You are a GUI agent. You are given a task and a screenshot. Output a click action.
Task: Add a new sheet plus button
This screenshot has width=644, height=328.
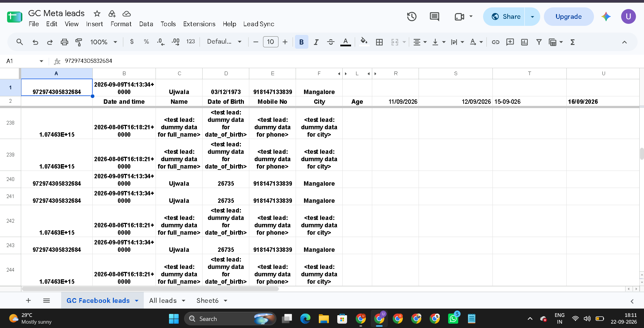point(29,300)
